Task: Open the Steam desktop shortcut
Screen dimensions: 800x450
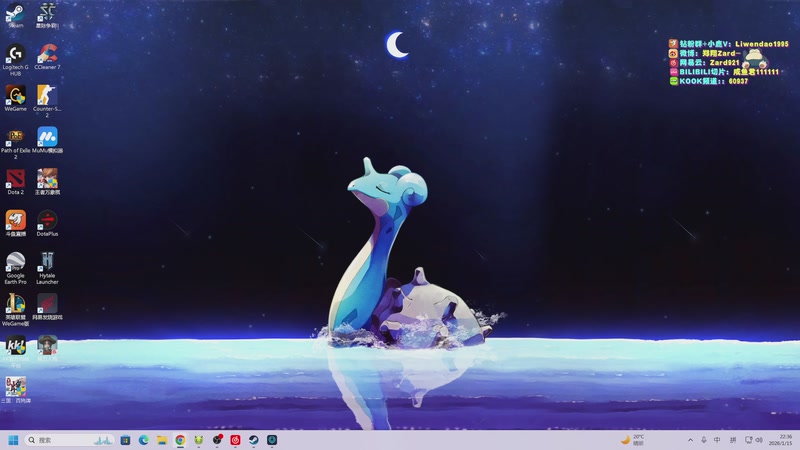Action: pyautogui.click(x=15, y=14)
